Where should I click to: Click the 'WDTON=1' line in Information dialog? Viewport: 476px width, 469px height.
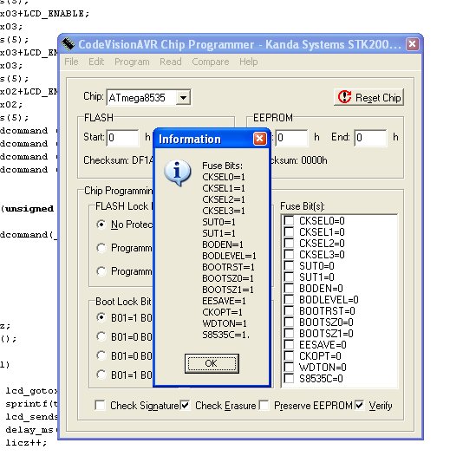pos(225,323)
